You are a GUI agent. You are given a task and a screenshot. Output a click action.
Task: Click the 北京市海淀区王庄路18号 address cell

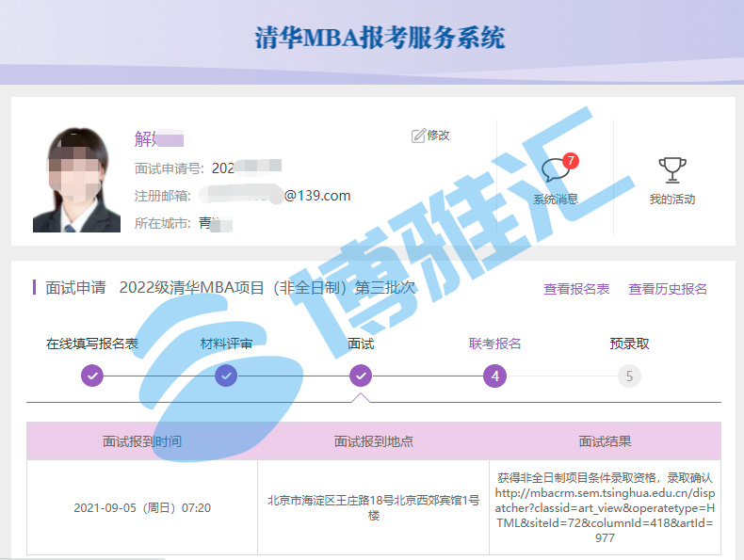tap(374, 508)
